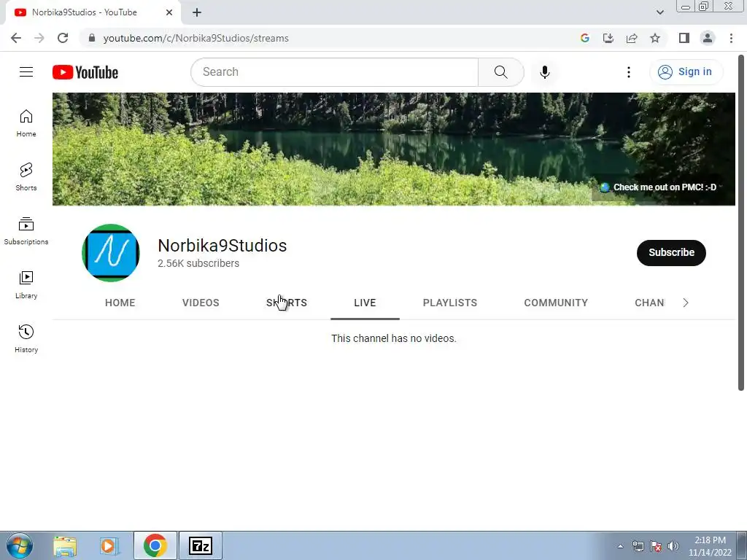Go to Home in the sidebar
747x560 pixels.
pyautogui.click(x=26, y=122)
